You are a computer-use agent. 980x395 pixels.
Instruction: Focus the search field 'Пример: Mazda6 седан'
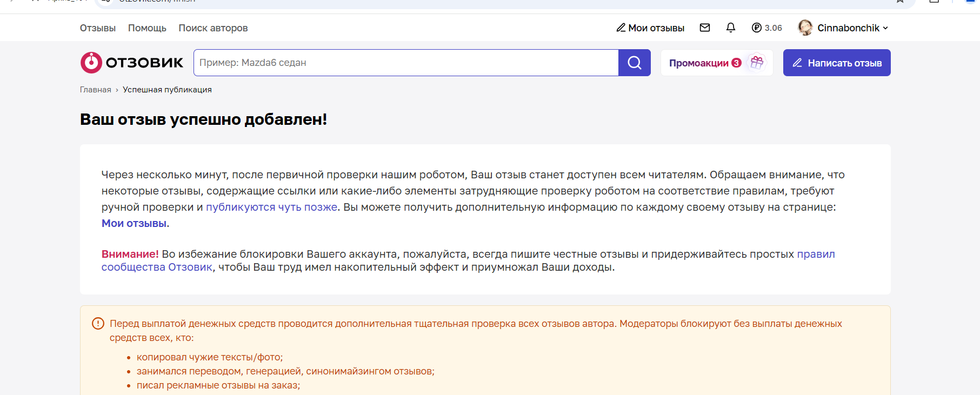pos(406,63)
